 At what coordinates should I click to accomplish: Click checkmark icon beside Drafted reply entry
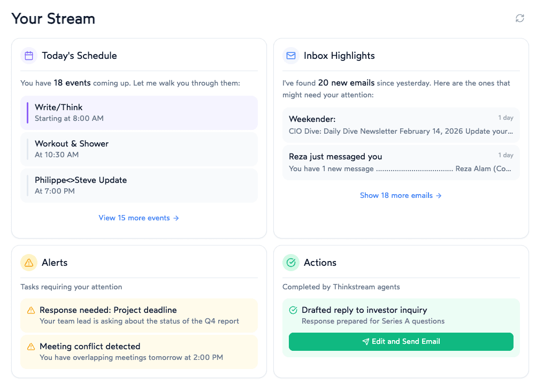point(293,310)
